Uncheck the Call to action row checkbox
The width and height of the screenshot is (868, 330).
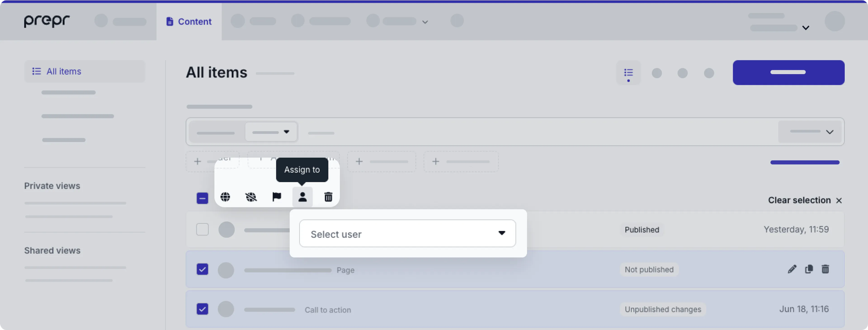(x=202, y=309)
